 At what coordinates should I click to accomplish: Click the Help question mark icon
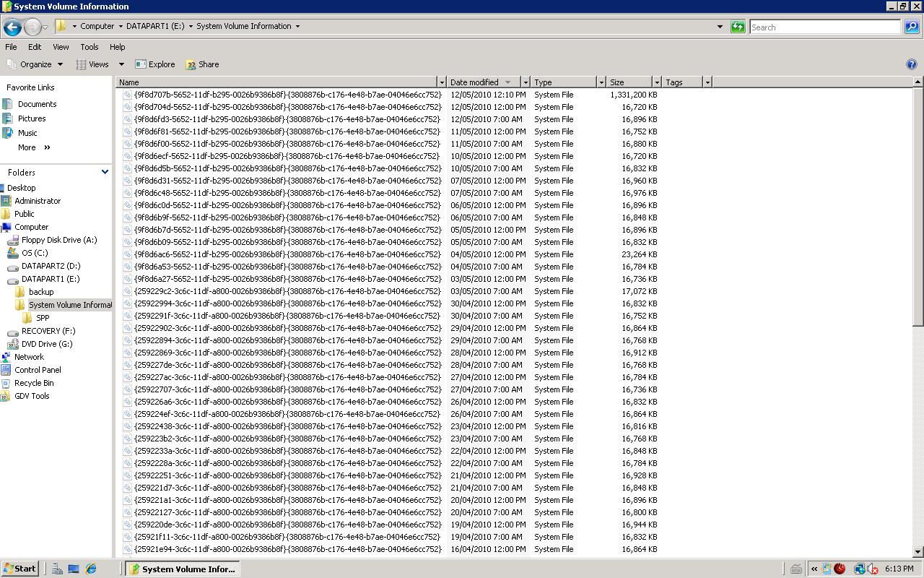click(x=912, y=64)
